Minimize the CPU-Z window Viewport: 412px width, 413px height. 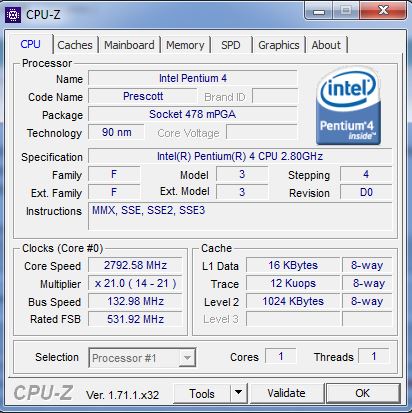tap(319, 11)
